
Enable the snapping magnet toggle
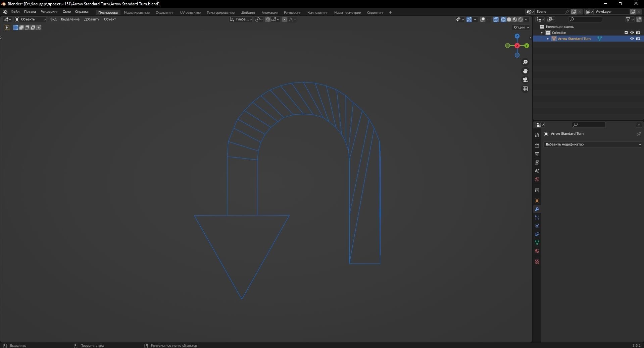[x=268, y=19]
